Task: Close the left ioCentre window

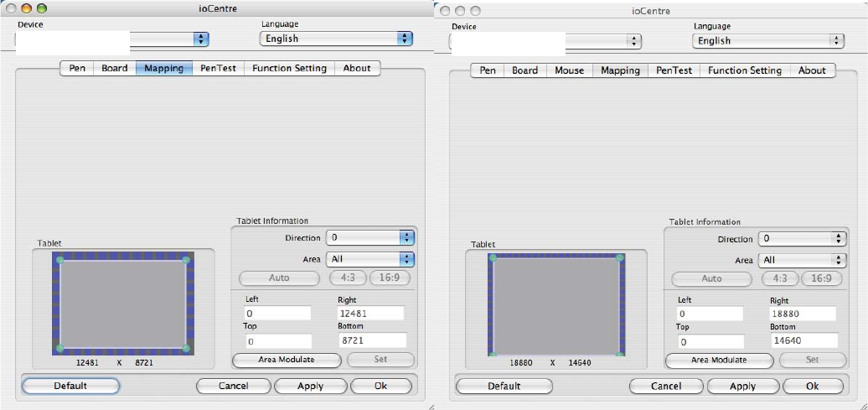Action: tap(13, 8)
